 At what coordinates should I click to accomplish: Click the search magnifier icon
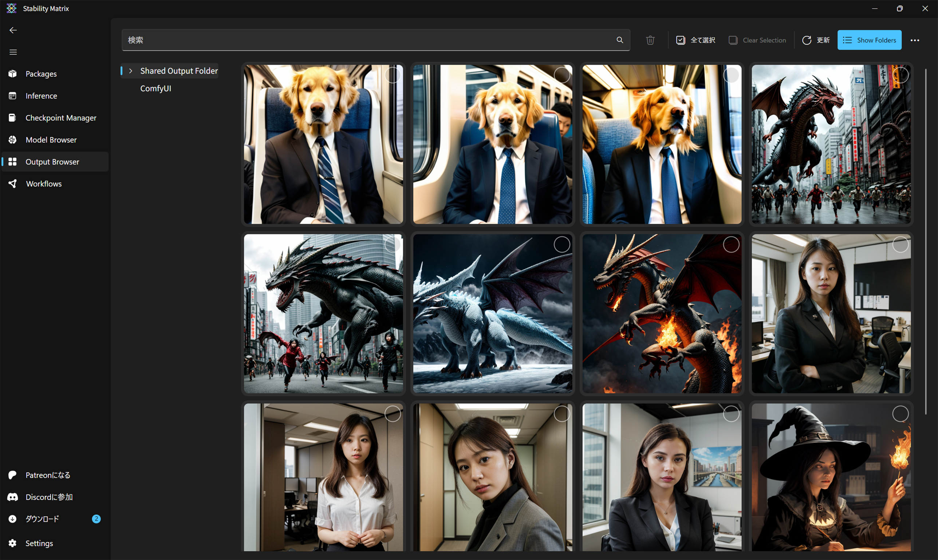620,40
